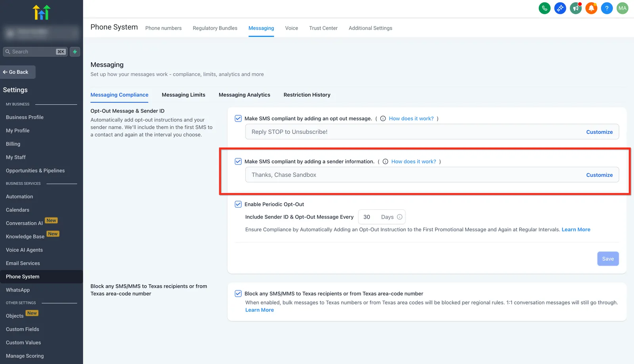
Task: Click Learn More under periodic opt-out
Action: [576, 230]
